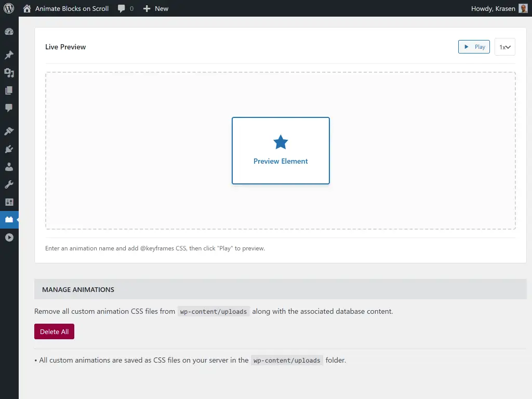
Task: Open the Settings sliders icon
Action: 9,202
